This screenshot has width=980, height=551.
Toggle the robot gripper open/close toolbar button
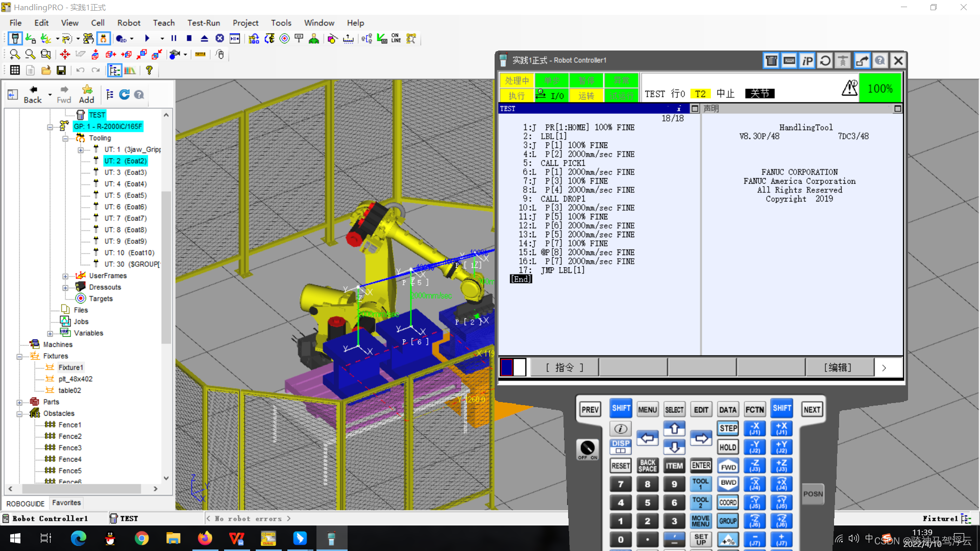click(x=104, y=38)
